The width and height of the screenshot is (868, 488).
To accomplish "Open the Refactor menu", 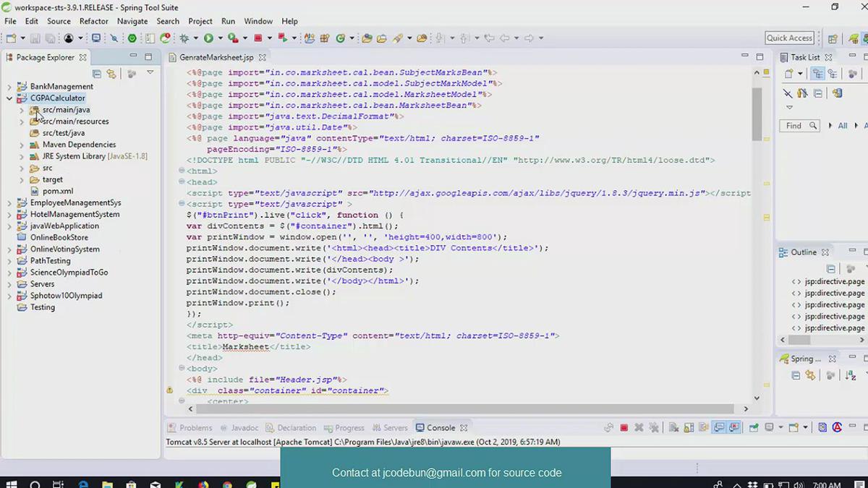I will [x=94, y=21].
